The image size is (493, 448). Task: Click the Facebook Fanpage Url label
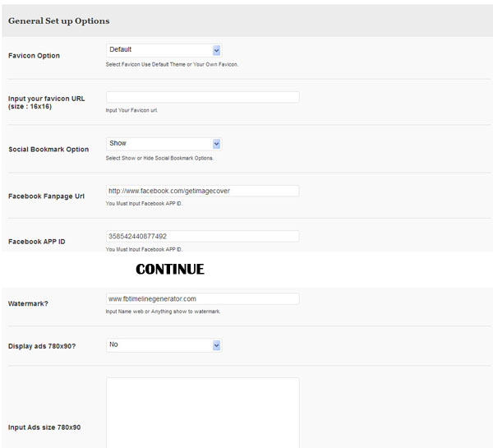pos(46,196)
